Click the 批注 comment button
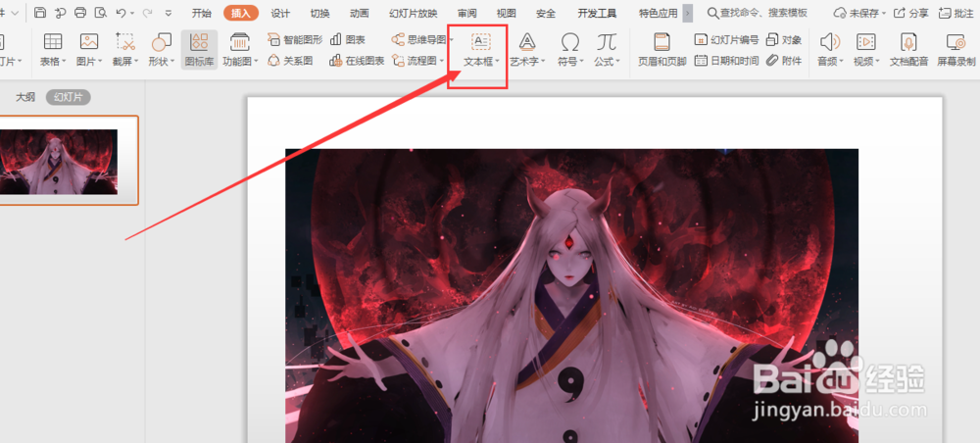980x443 pixels. [x=955, y=13]
